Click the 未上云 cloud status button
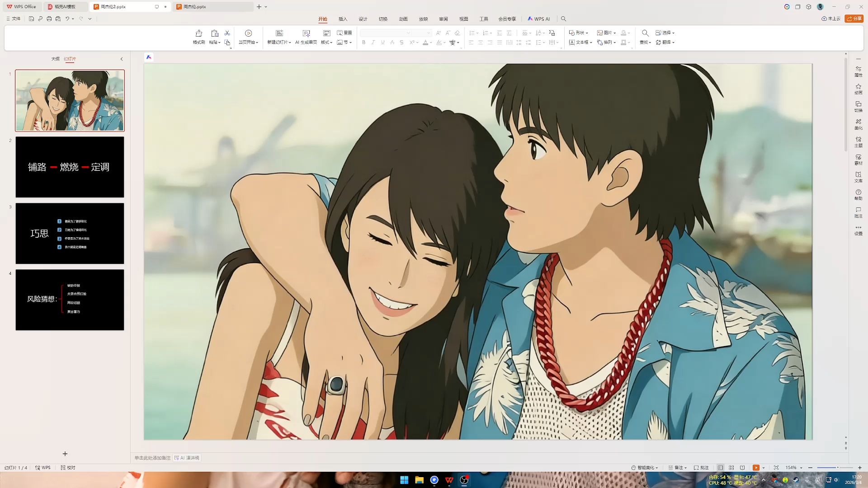This screenshot has width=868, height=488. coord(831,19)
